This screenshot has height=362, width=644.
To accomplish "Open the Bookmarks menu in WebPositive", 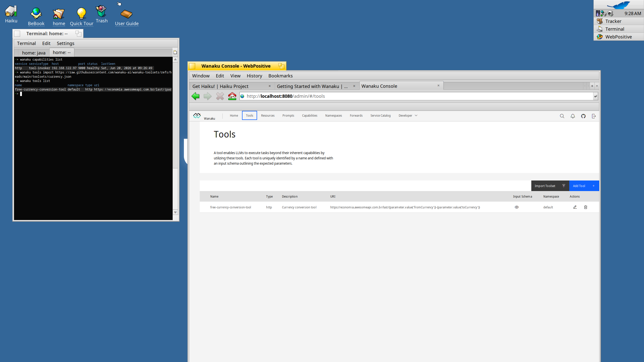I will pos(280,76).
